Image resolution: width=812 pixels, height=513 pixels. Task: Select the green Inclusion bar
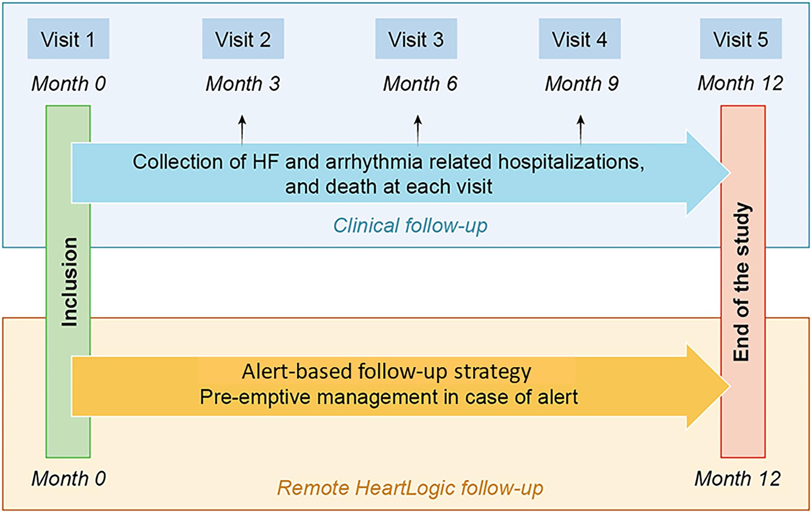click(x=68, y=282)
